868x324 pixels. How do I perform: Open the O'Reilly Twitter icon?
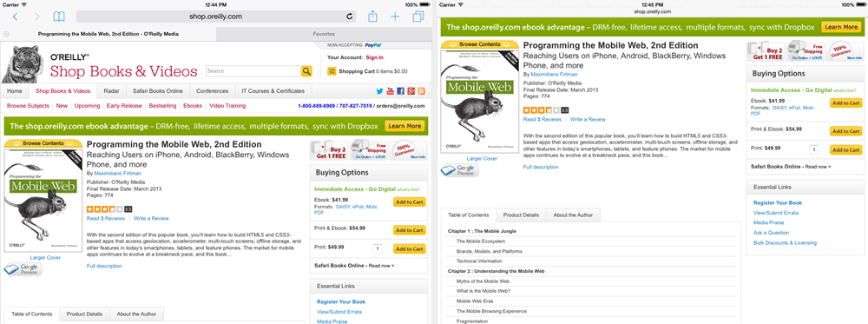(380, 91)
